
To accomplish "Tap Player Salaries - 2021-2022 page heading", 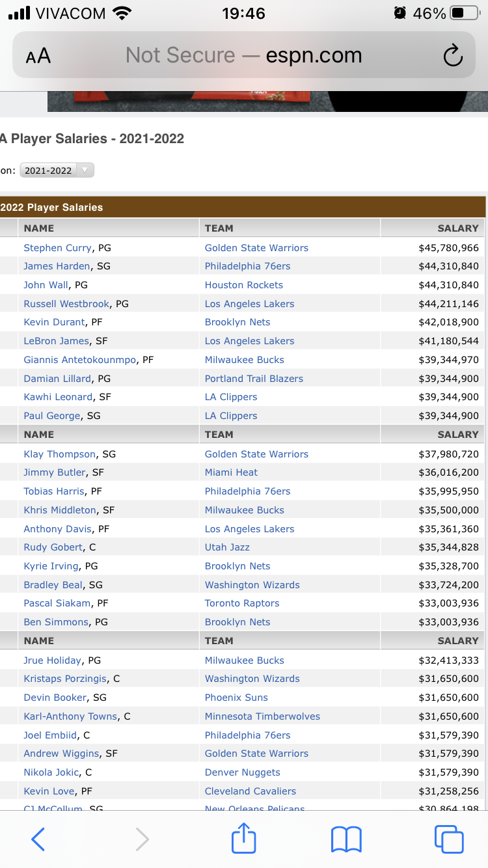I will 92,139.
